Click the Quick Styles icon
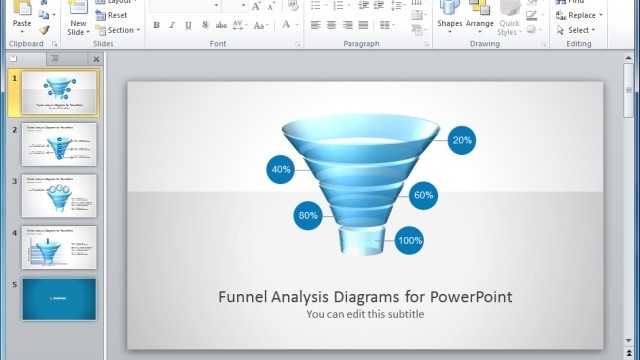The image size is (640, 360). (509, 7)
